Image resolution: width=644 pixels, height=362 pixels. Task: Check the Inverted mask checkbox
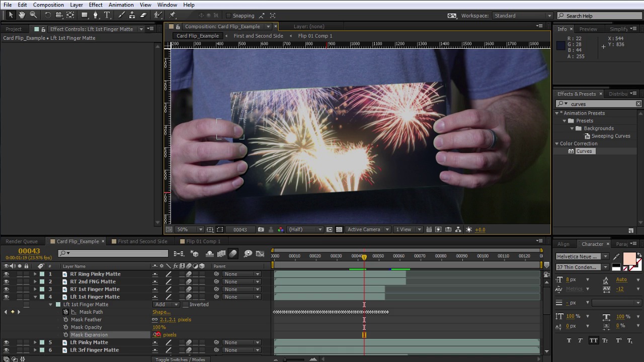(x=185, y=305)
